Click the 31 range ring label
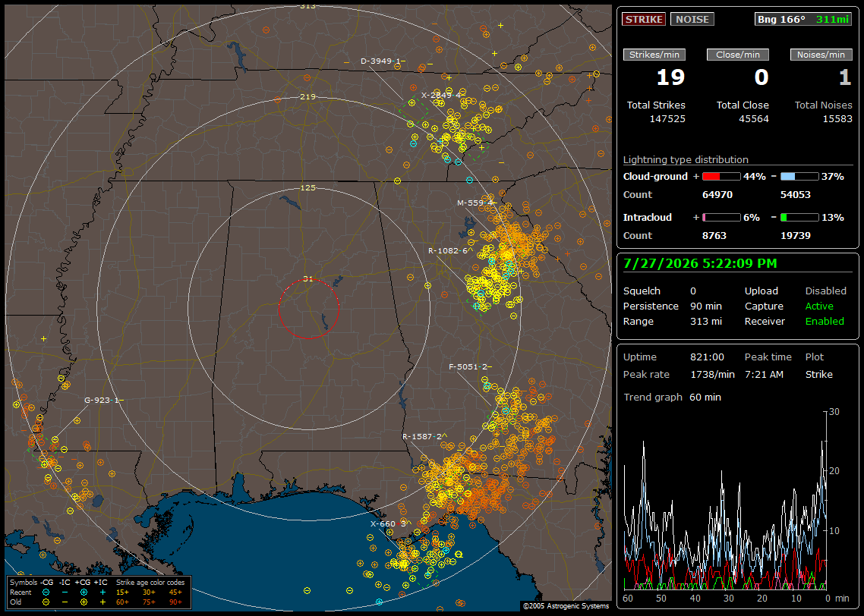Viewport: 864px width, 616px height. click(308, 278)
